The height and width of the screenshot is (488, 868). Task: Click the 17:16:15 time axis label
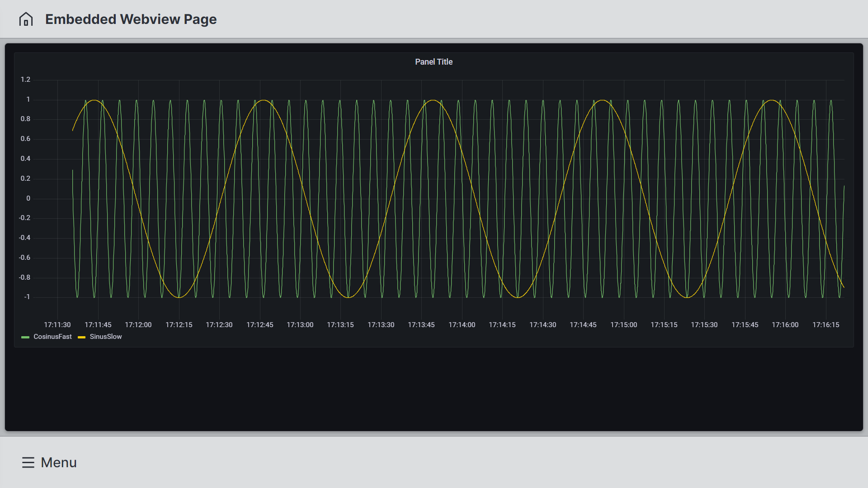(826, 325)
